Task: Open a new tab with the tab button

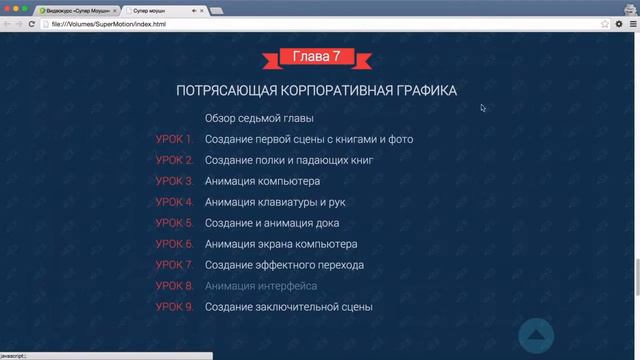Action: coord(216,11)
